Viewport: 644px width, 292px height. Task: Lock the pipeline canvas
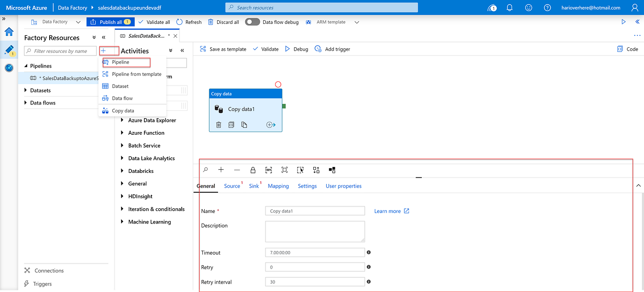coord(253,170)
